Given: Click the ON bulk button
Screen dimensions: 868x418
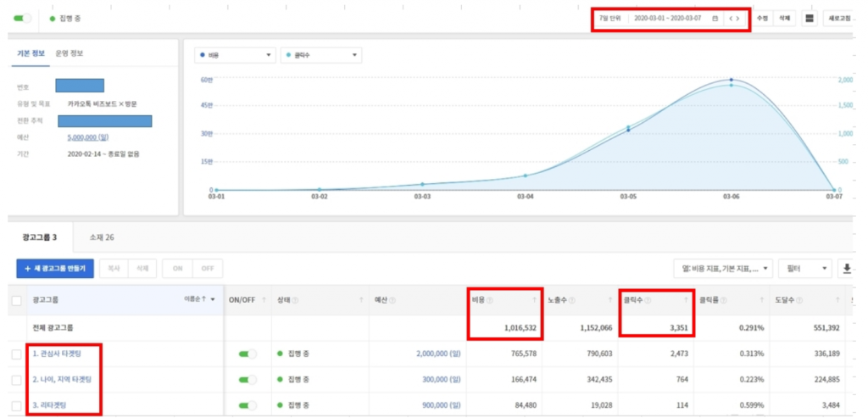Looking at the screenshot, I should pyautogui.click(x=178, y=268).
